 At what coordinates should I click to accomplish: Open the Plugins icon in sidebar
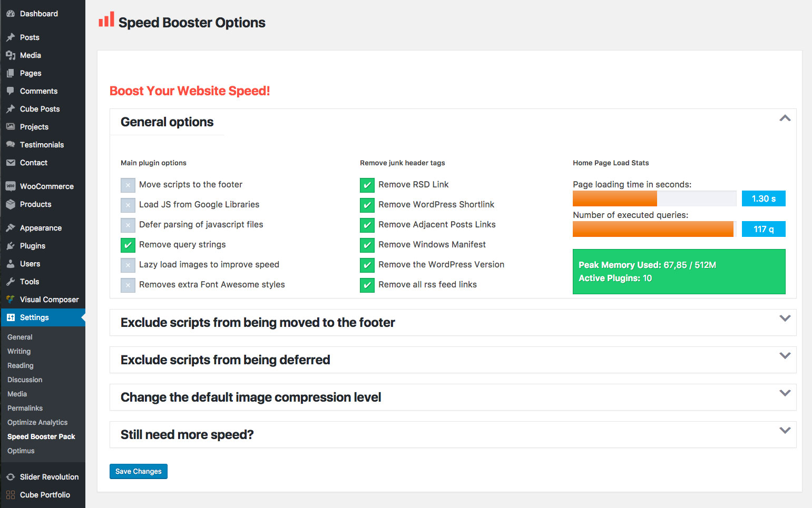11,246
